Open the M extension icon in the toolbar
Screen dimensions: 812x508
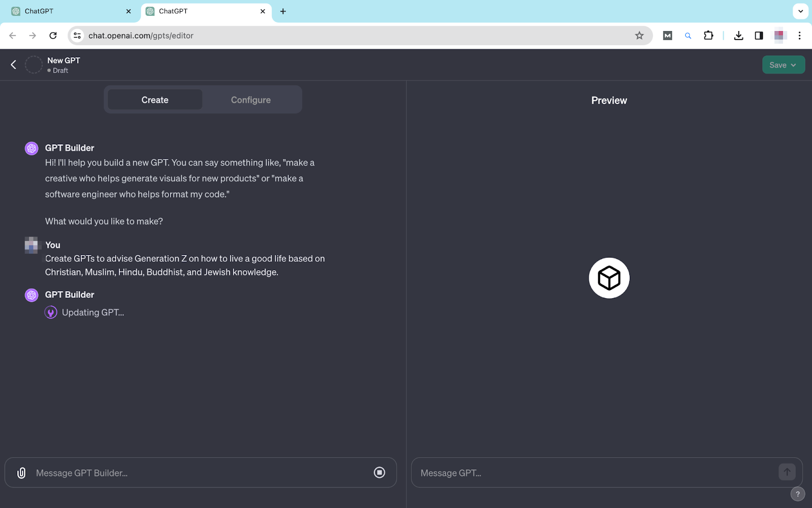click(667, 36)
